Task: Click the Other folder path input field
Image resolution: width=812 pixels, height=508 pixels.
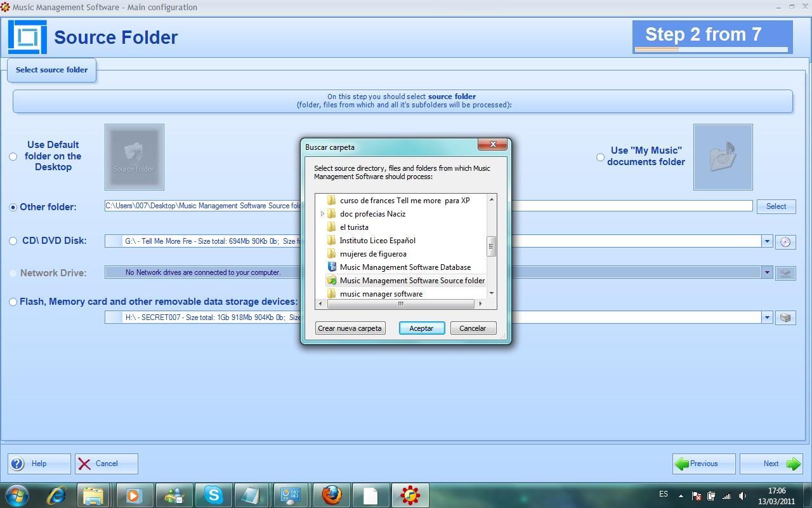Action: pos(203,206)
